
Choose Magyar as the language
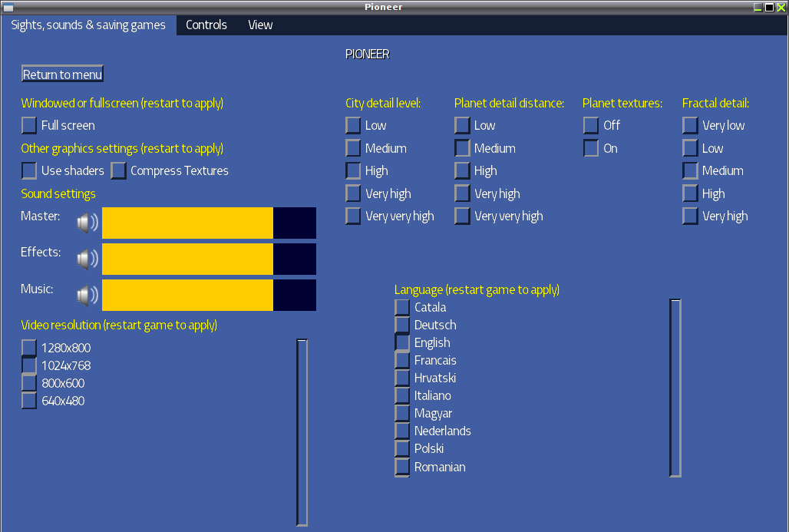402,413
